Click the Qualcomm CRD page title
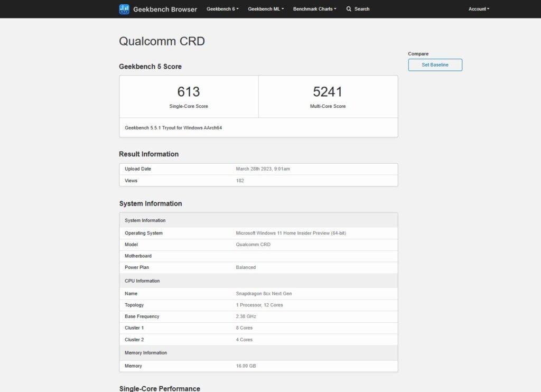 click(162, 41)
